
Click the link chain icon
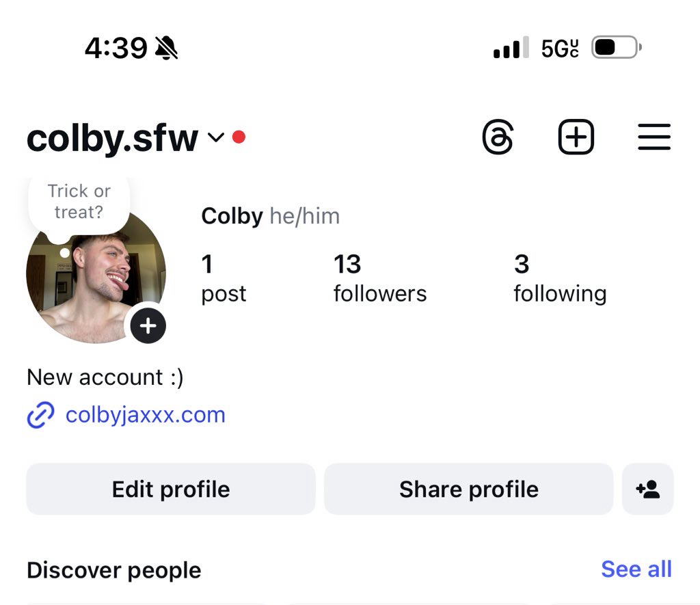pos(40,415)
